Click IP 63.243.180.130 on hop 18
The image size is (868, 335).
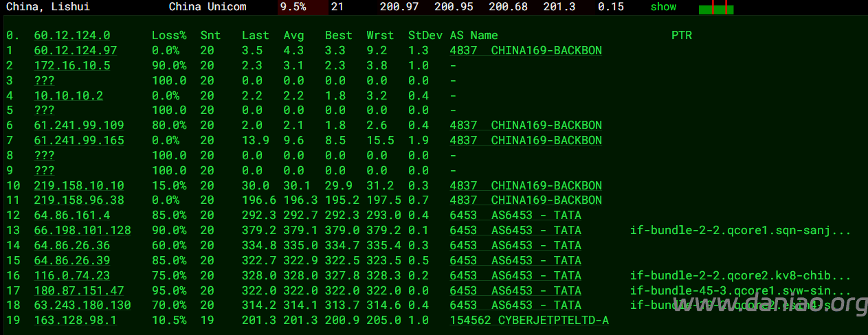click(82, 305)
